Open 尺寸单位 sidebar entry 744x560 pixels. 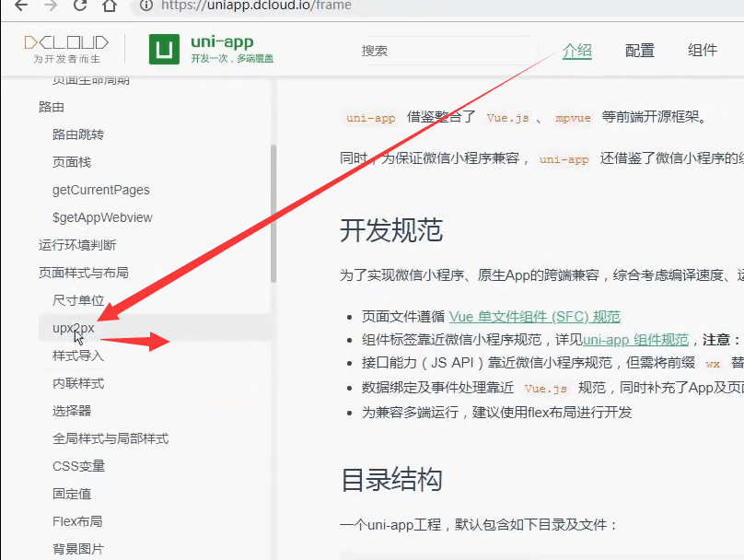(78, 300)
